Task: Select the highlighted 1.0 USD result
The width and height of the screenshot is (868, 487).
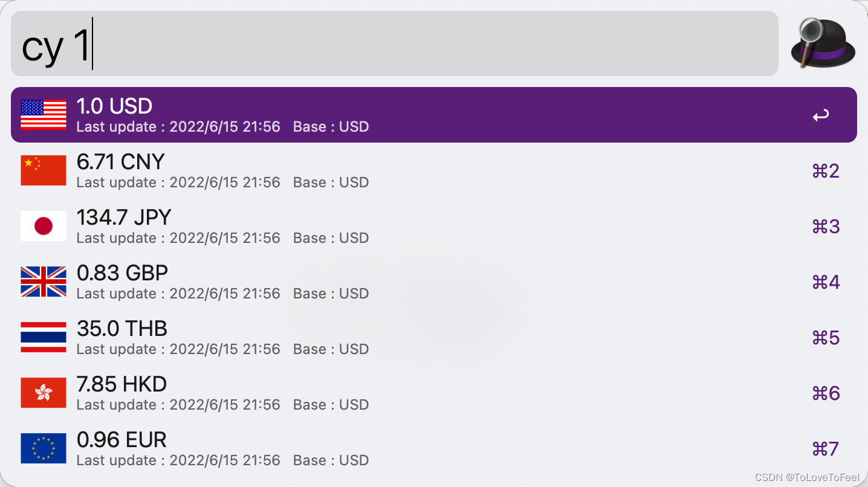Action: [x=434, y=115]
